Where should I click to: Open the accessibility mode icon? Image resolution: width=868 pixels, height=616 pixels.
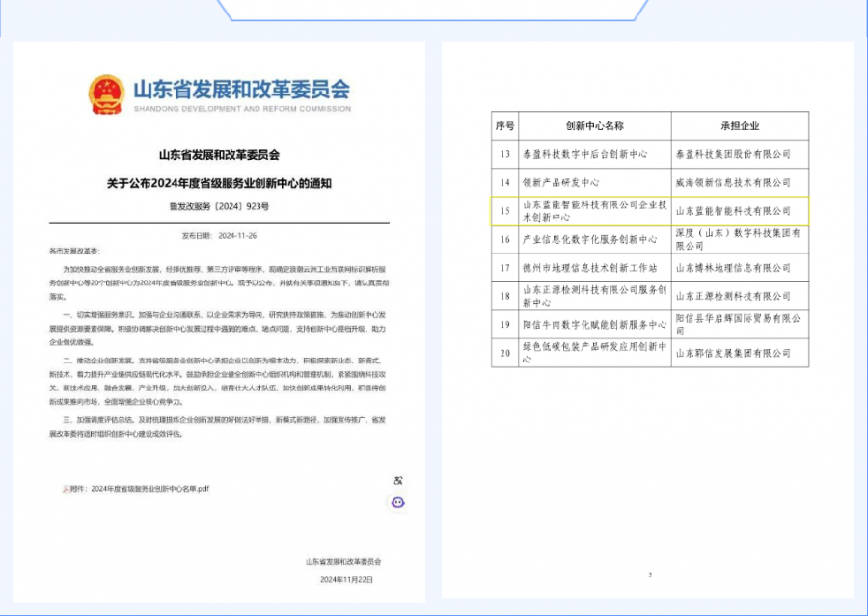pos(397,480)
